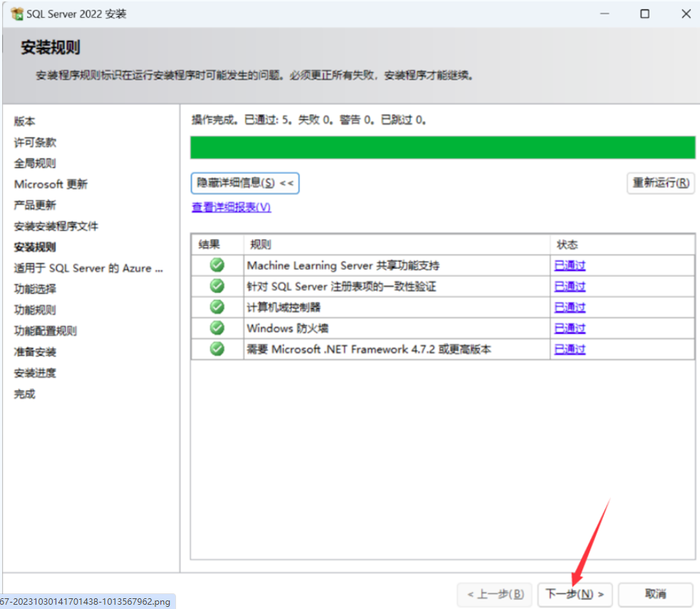Click the 操作完成 summary status line

(309, 120)
